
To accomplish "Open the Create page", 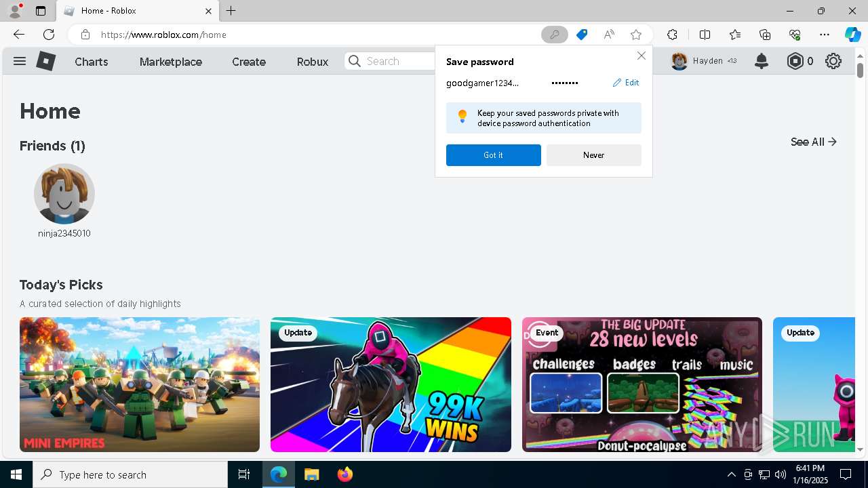I will click(x=249, y=62).
